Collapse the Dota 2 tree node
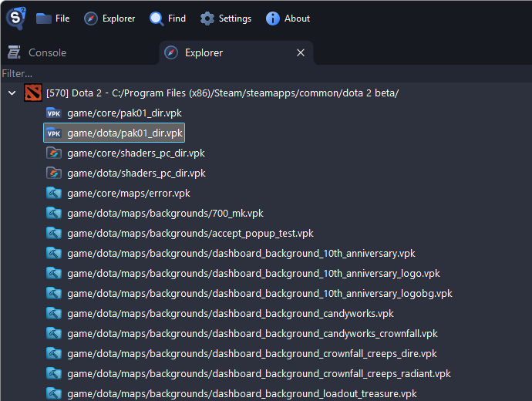Screen dimensions: 532x401 (12, 93)
